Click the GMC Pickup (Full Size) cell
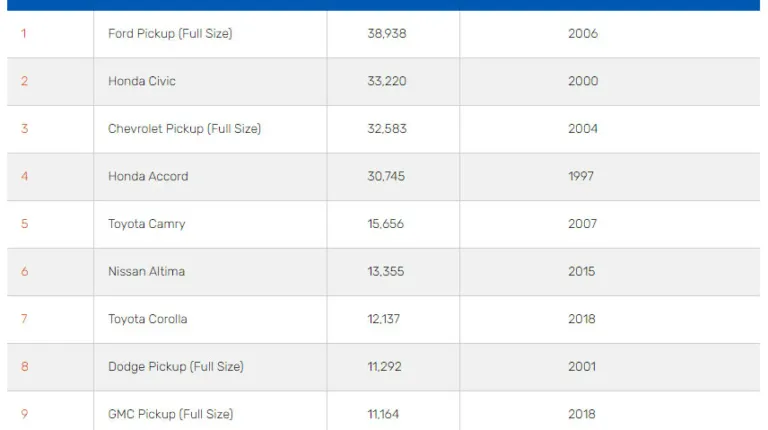768x430 pixels. tap(170, 414)
